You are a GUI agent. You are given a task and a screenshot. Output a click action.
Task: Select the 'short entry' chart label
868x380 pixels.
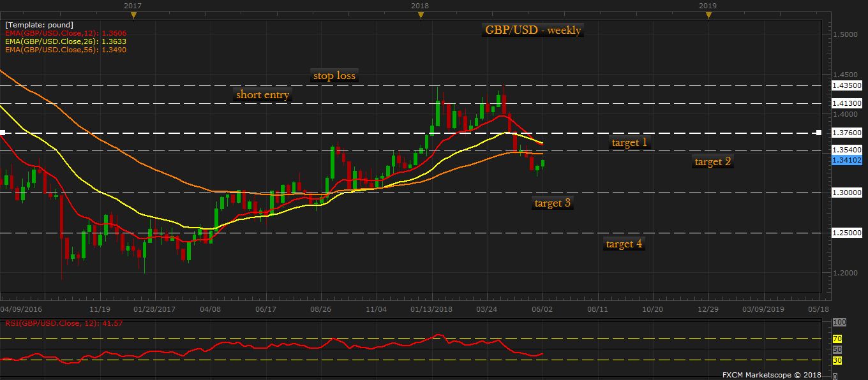click(x=263, y=94)
